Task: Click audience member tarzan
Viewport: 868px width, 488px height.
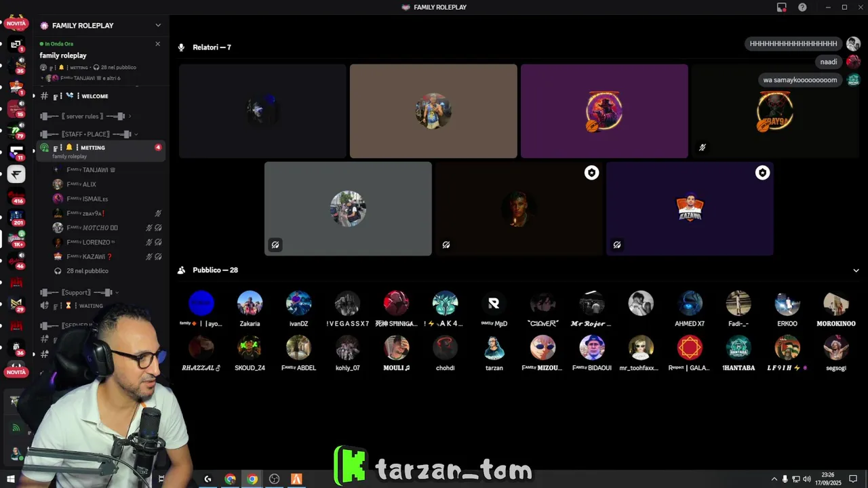Action: pos(494,352)
